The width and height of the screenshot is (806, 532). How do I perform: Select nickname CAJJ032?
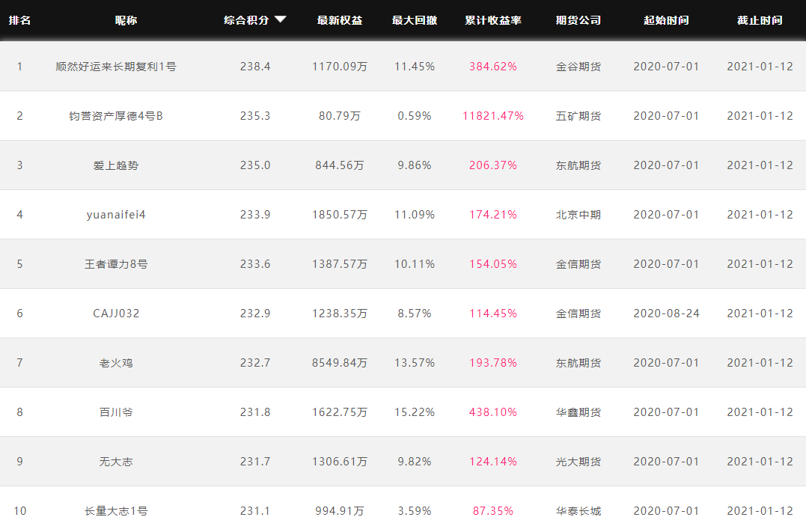(x=116, y=313)
